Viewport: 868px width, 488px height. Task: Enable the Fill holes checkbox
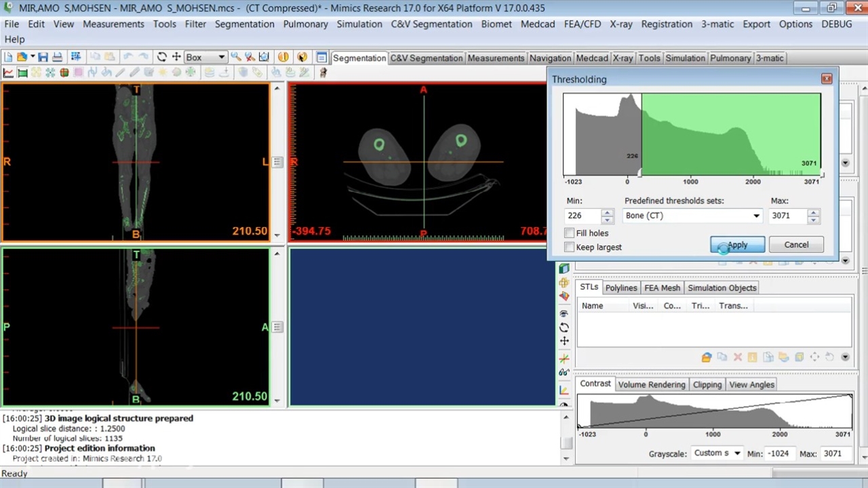(x=570, y=233)
